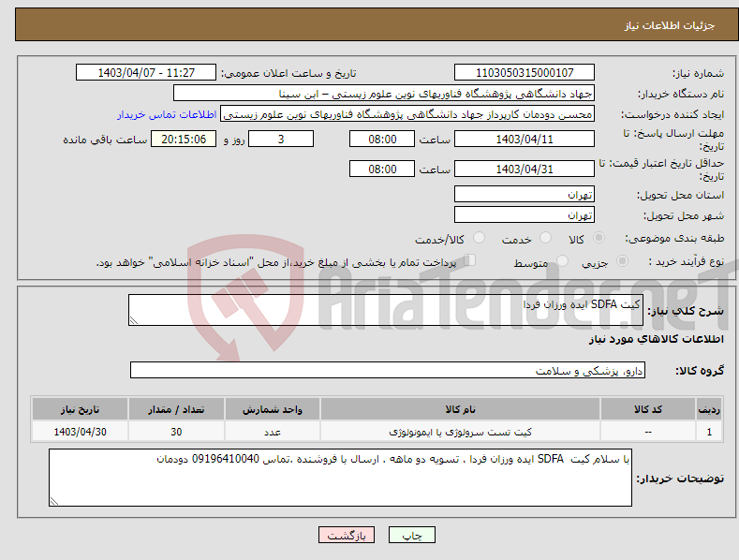The image size is (739, 560).
Task: Open the اطلاعات تماس خریدار link
Action: pos(167,114)
